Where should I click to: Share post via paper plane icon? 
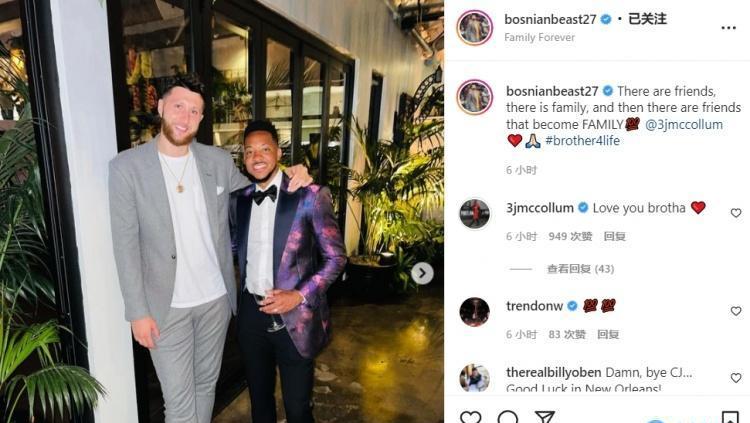544,417
